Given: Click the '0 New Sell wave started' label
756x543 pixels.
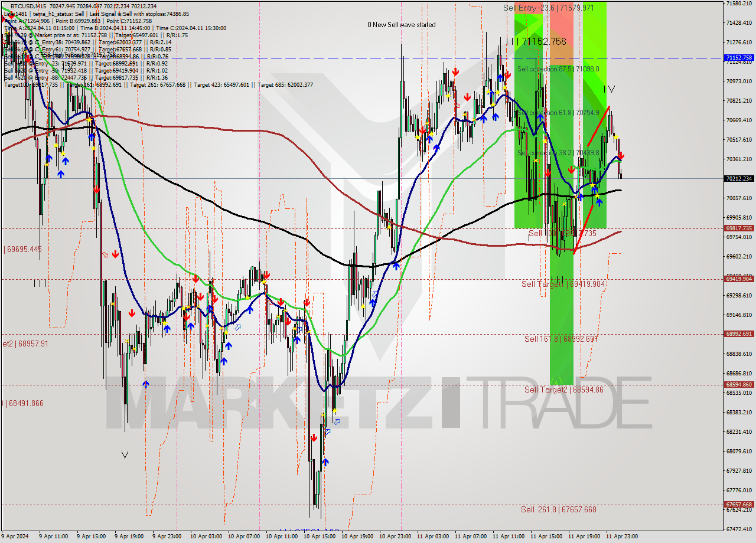Looking at the screenshot, I should (402, 25).
